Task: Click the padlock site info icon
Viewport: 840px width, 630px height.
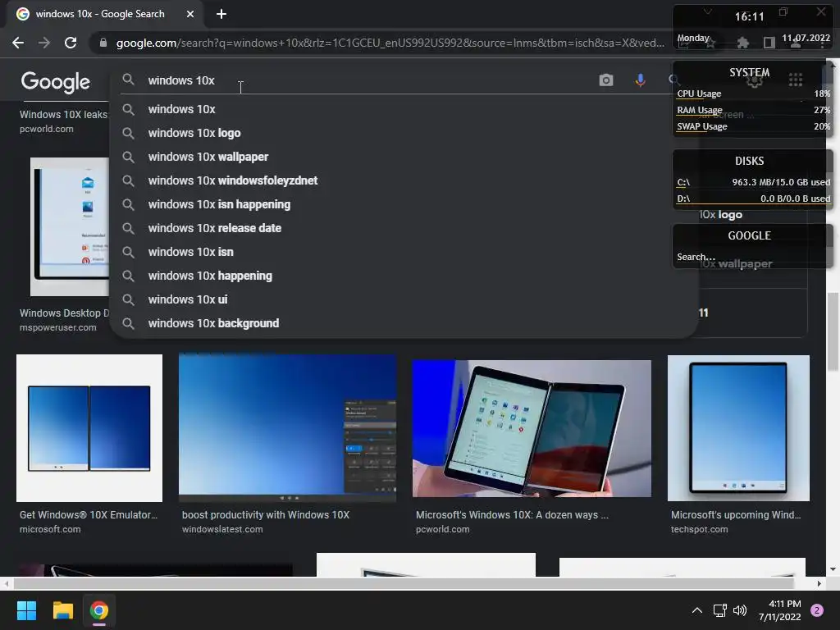Action: [x=103, y=43]
